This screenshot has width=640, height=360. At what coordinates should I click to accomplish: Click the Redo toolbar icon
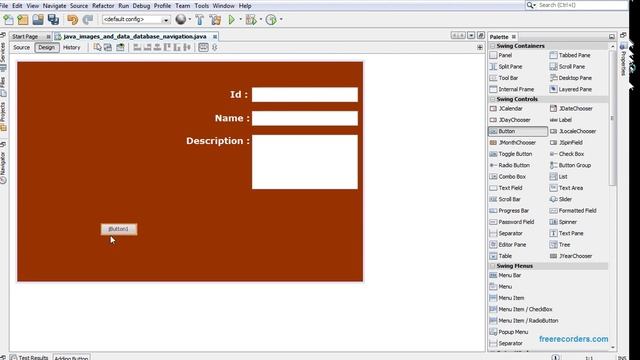(87, 19)
